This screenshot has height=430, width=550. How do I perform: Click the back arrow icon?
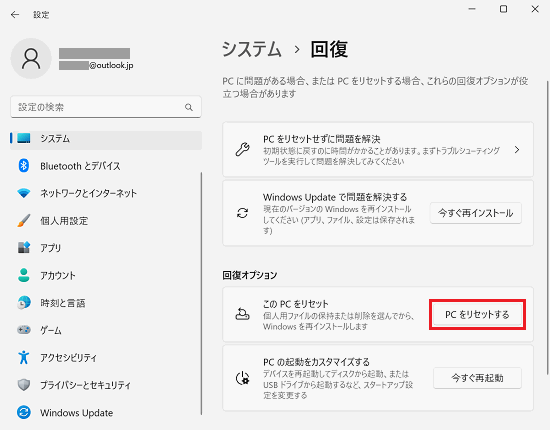pyautogui.click(x=15, y=14)
